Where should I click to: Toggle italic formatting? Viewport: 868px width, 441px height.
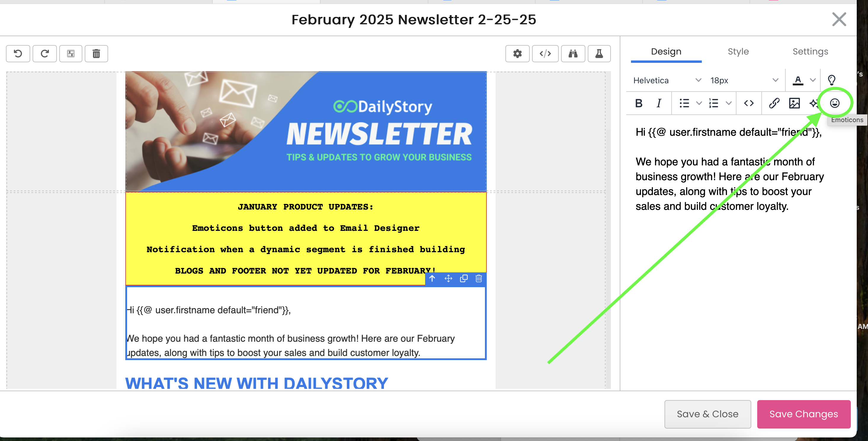pyautogui.click(x=659, y=103)
